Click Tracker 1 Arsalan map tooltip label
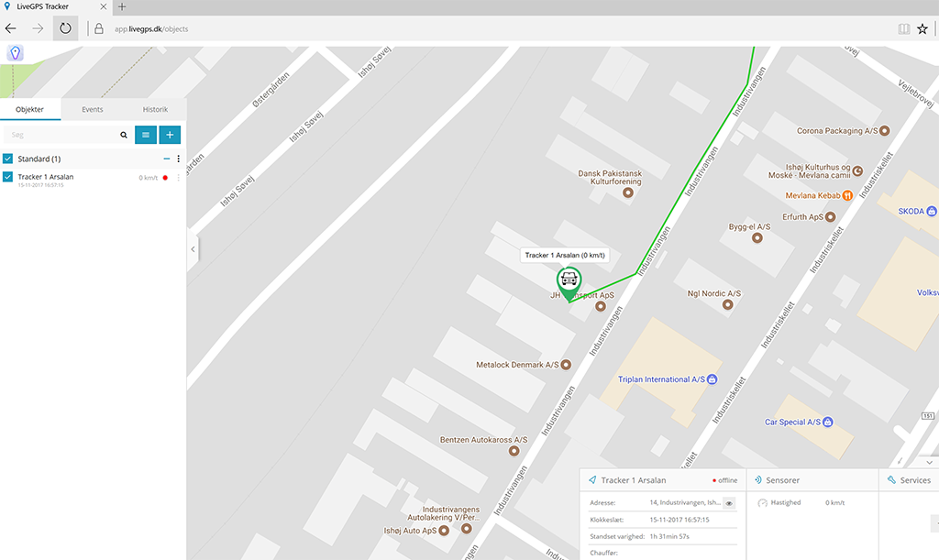This screenshot has height=560, width=939. point(565,255)
